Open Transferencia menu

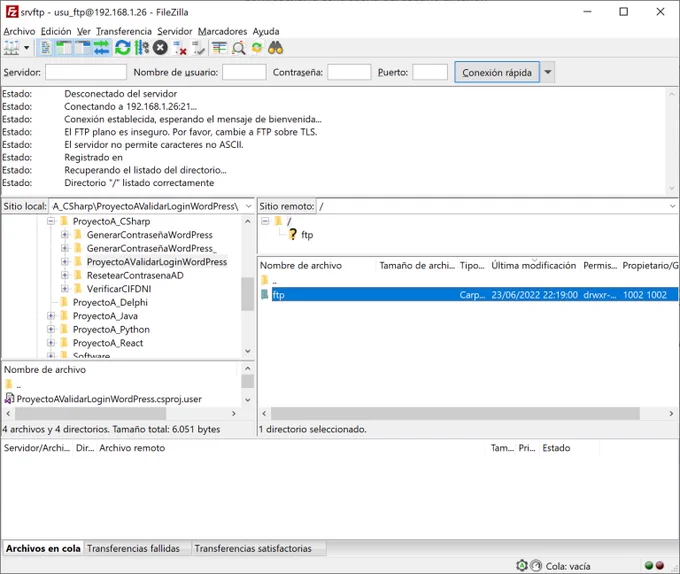point(124,31)
